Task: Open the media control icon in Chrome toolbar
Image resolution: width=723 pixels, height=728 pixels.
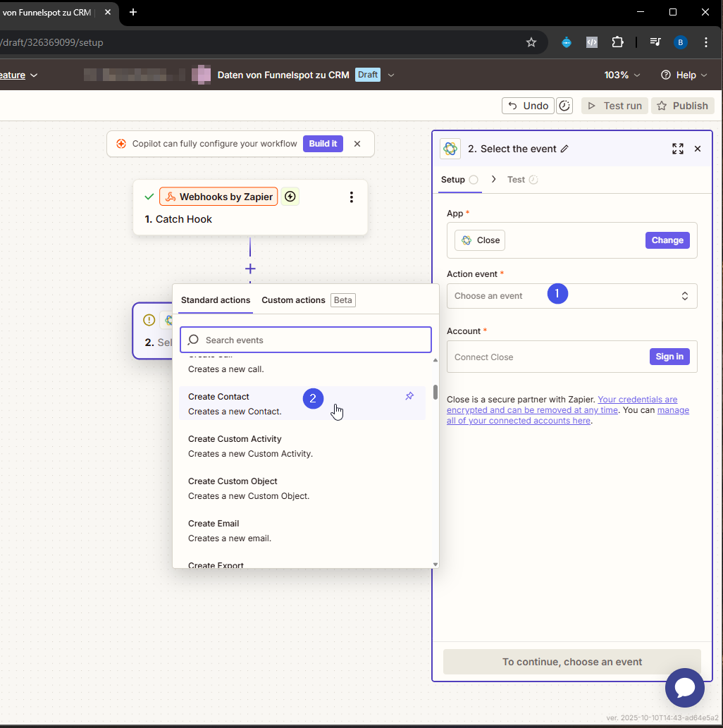Action: pyautogui.click(x=655, y=42)
